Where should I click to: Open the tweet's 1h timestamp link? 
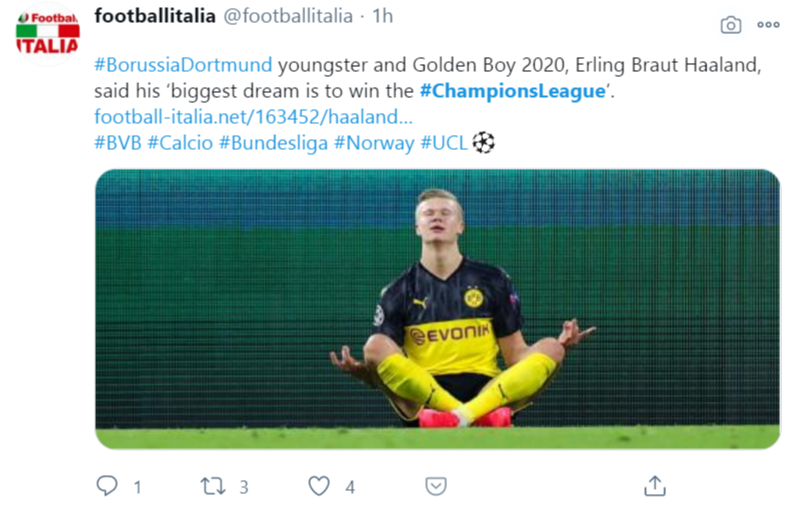[x=382, y=16]
